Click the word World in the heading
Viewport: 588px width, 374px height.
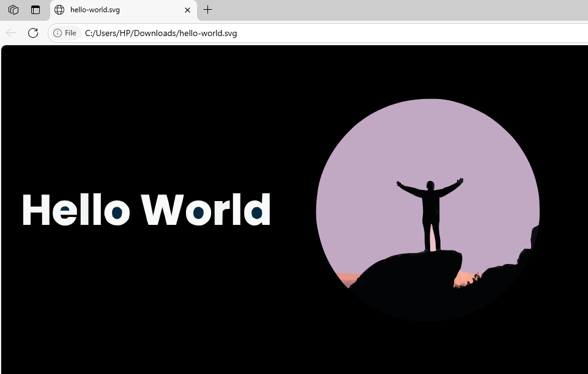click(206, 210)
